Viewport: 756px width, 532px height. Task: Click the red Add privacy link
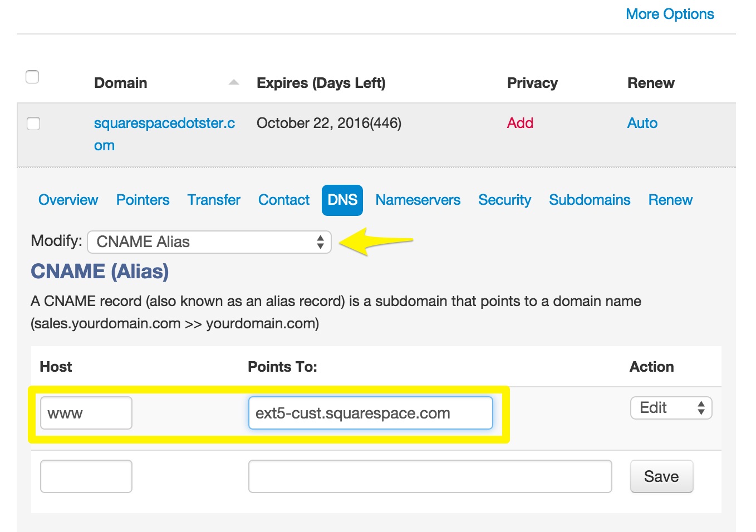[x=520, y=124]
